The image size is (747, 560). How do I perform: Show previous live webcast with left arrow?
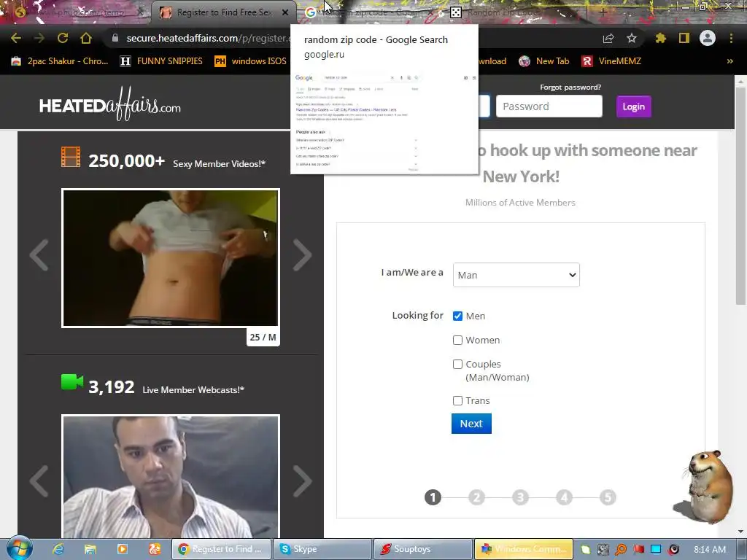[39, 481]
